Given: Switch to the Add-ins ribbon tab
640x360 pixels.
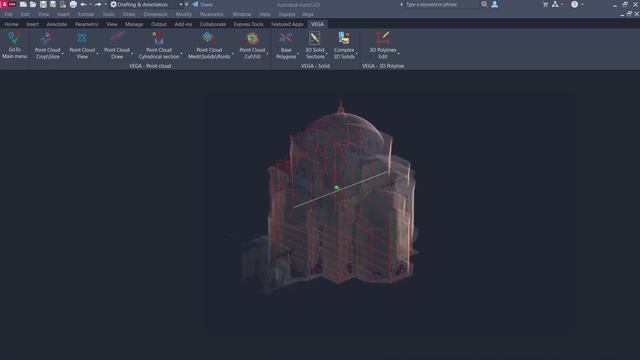Looking at the screenshot, I should click(x=183, y=24).
